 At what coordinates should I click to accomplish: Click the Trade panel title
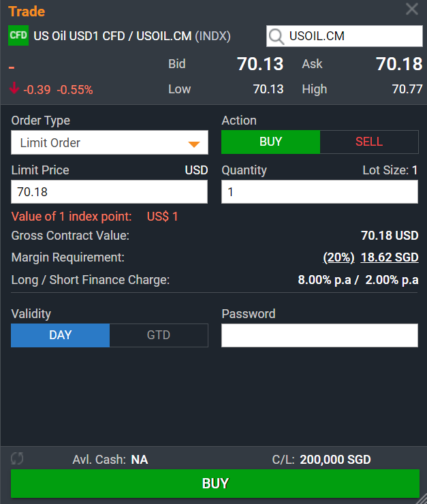[x=27, y=12]
